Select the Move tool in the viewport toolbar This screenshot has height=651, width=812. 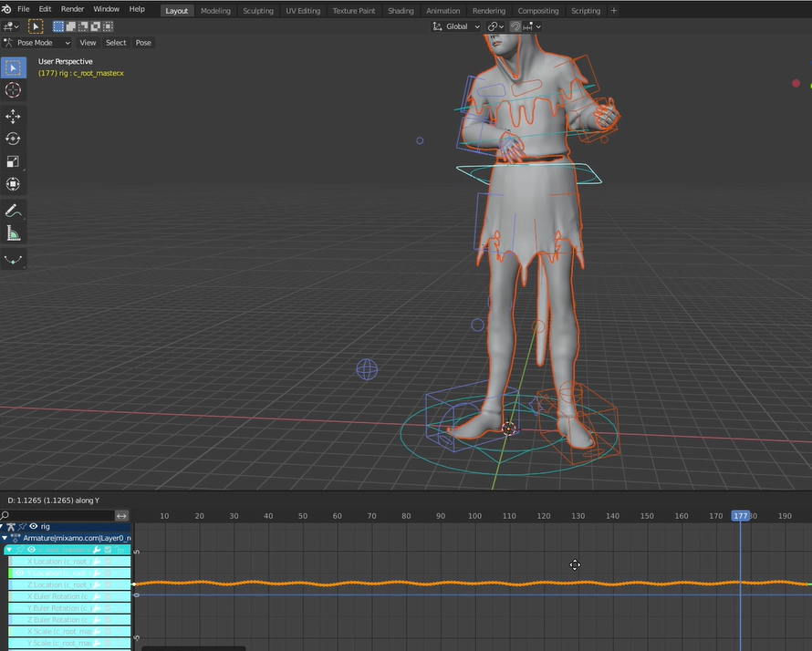click(x=13, y=116)
